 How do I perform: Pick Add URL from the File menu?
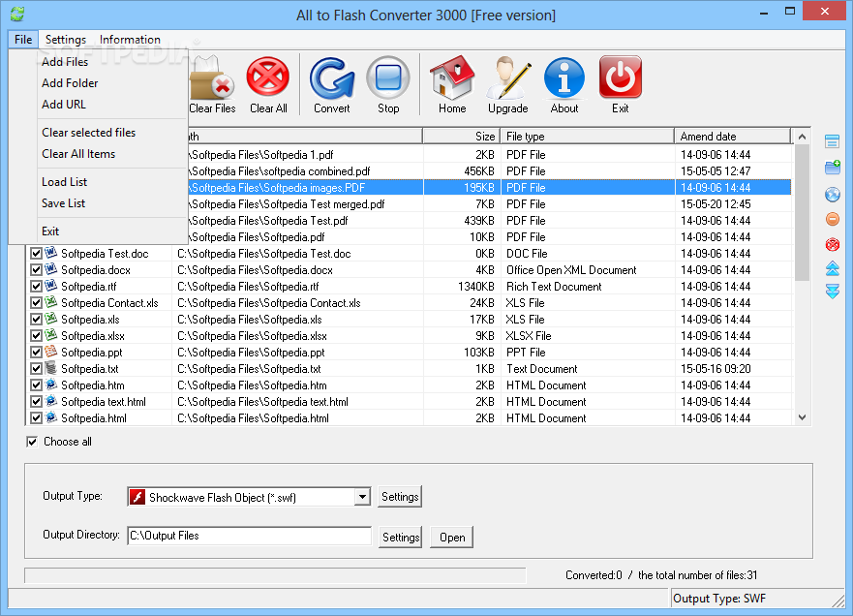64,105
